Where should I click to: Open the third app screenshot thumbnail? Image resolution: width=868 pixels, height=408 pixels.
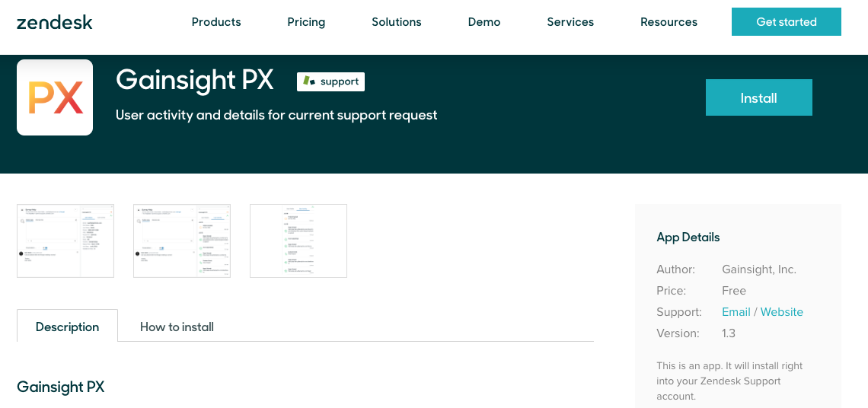(298, 241)
